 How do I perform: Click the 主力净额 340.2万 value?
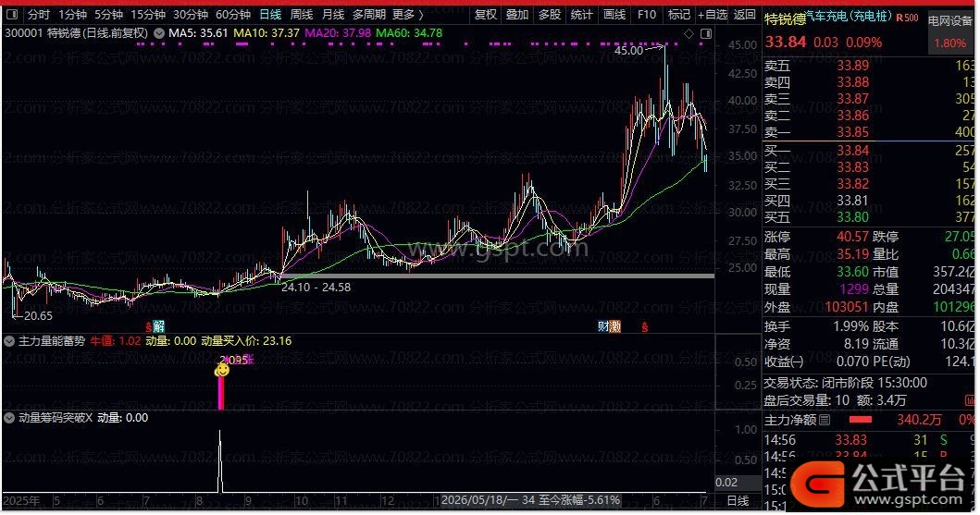(919, 421)
